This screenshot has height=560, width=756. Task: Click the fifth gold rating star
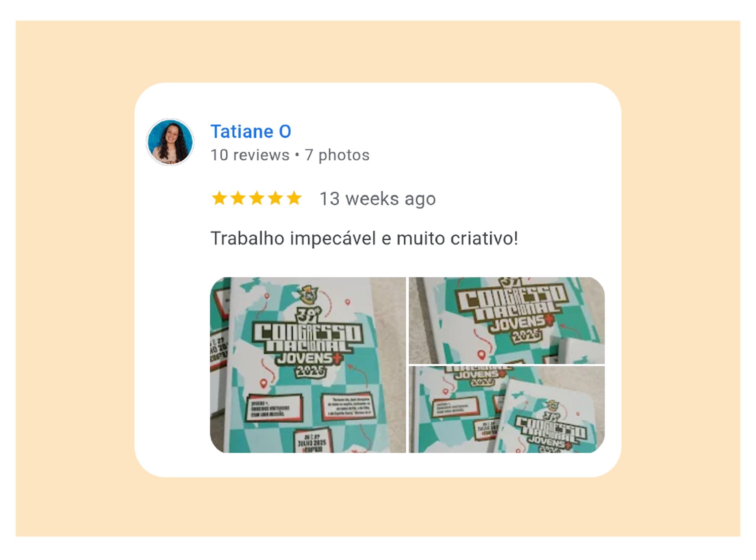pyautogui.click(x=294, y=198)
